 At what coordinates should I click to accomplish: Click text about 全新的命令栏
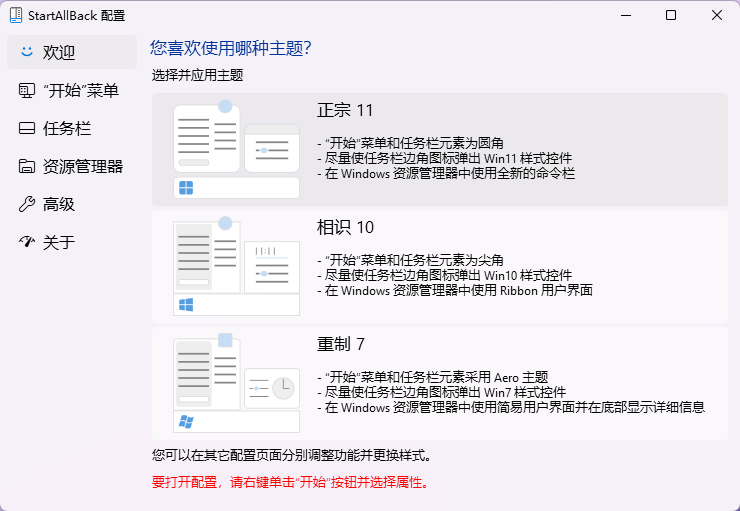pyautogui.click(x=446, y=173)
